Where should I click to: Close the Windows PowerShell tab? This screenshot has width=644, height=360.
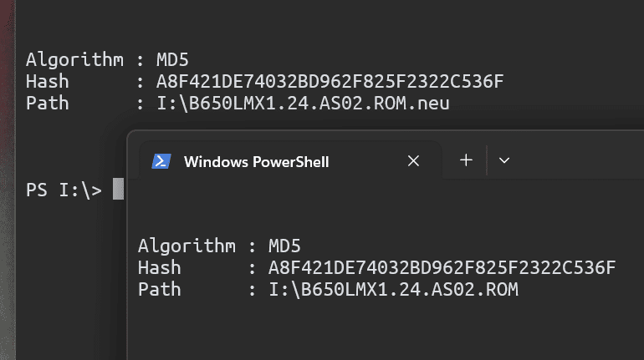tap(413, 160)
